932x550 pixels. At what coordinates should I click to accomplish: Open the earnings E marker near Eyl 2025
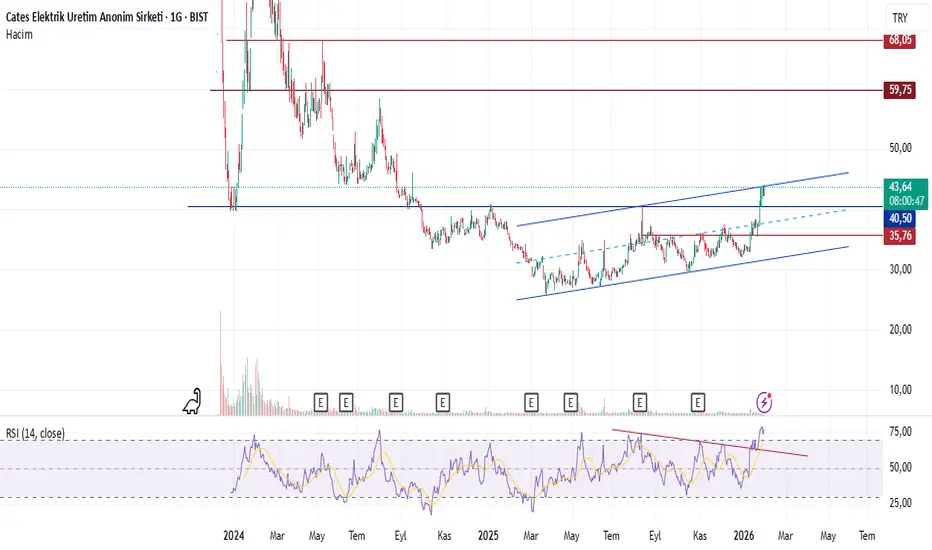[x=640, y=403]
